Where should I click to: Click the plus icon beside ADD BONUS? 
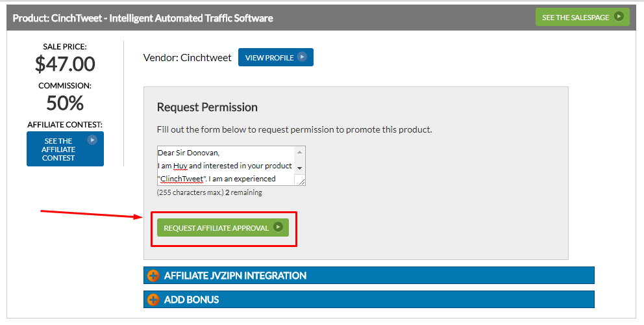point(153,300)
